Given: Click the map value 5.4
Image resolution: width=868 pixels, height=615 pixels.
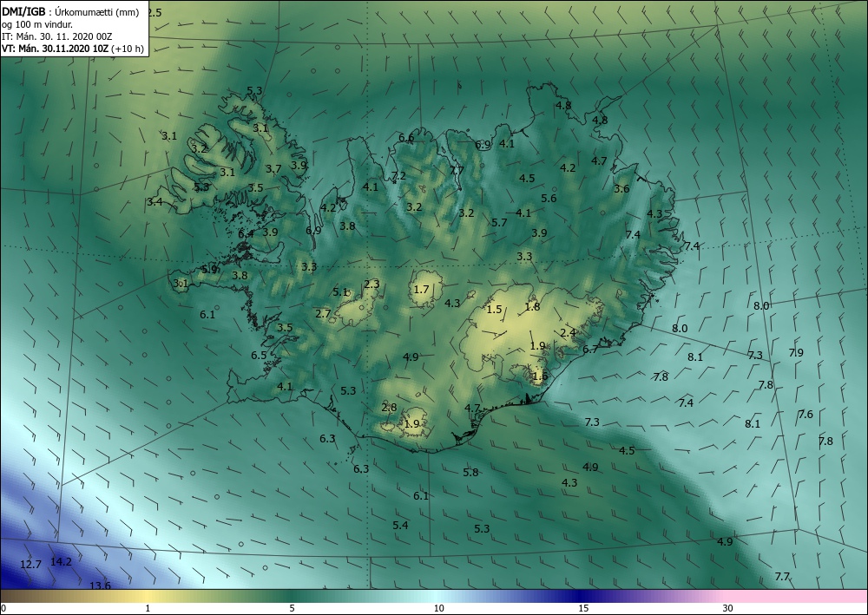Looking at the screenshot, I should (x=400, y=525).
